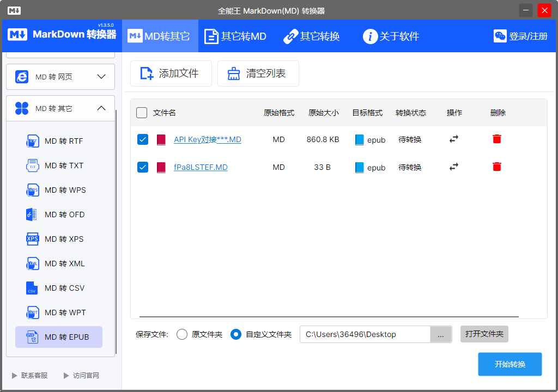Convert fPa8LSTEF.MD using its swap icon
558x392 pixels.
click(454, 167)
